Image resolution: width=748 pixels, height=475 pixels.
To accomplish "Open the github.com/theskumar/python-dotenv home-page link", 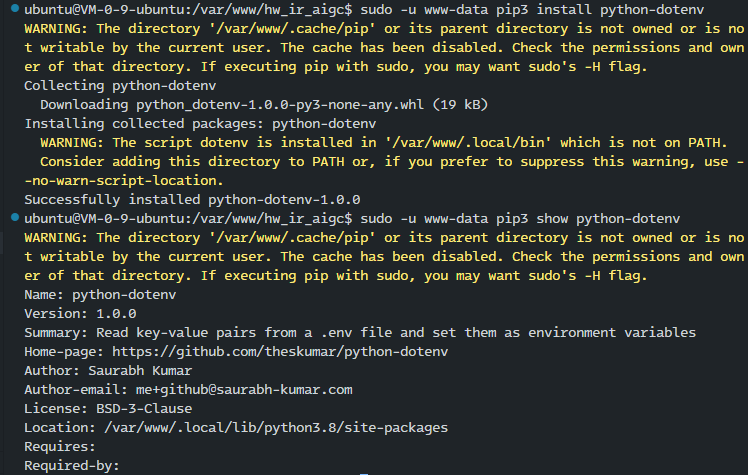I will coord(280,352).
